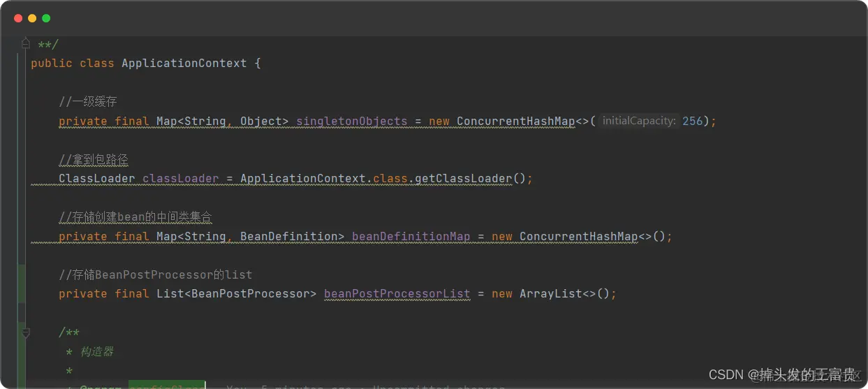This screenshot has width=868, height=389.
Task: Select the singletonObjects field name
Action: click(x=352, y=121)
